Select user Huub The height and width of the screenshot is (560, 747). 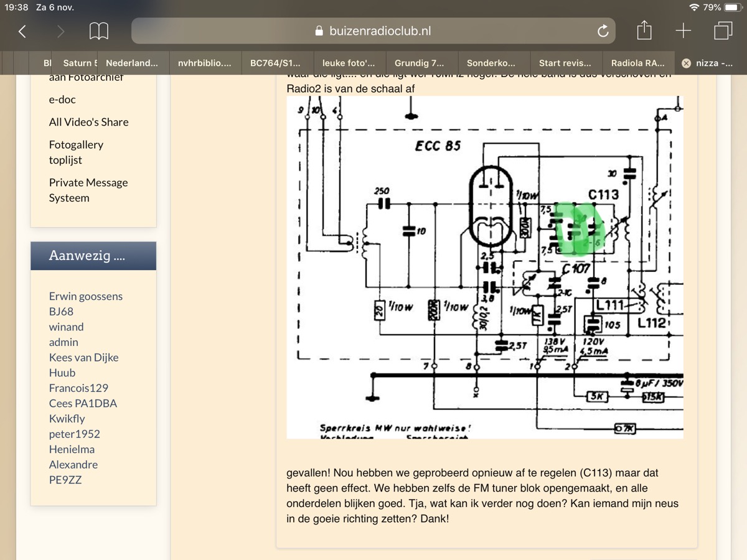62,373
